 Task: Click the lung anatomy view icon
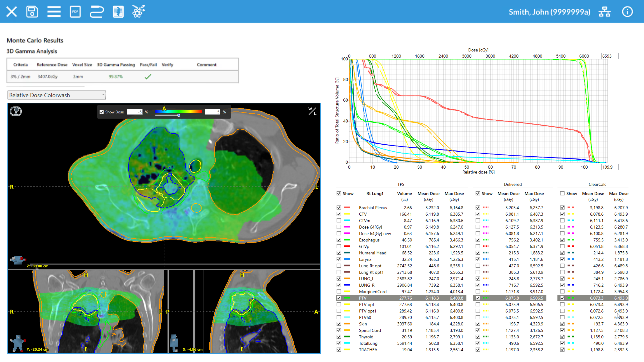pyautogui.click(x=16, y=111)
